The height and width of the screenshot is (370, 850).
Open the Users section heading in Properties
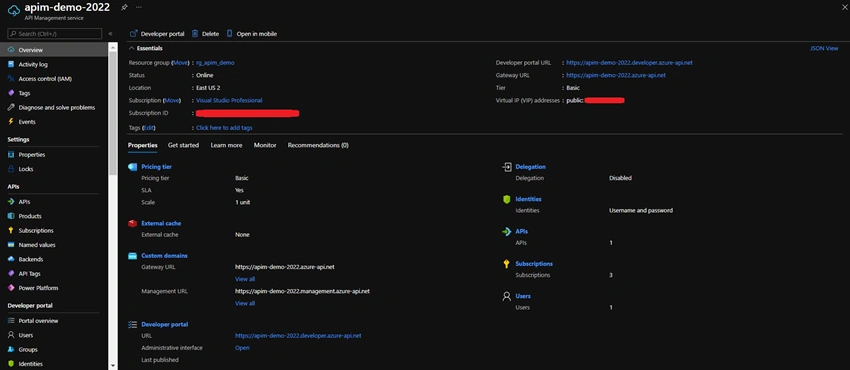(523, 296)
